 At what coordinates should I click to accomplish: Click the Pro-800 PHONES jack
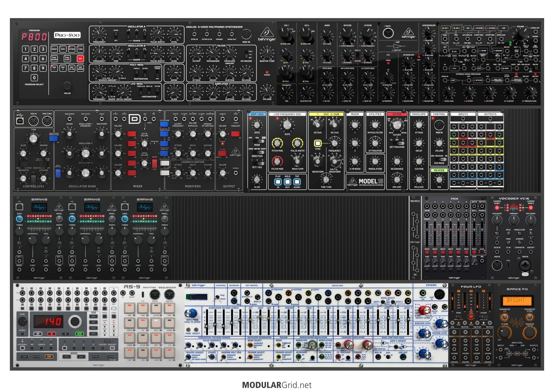[219, 34]
